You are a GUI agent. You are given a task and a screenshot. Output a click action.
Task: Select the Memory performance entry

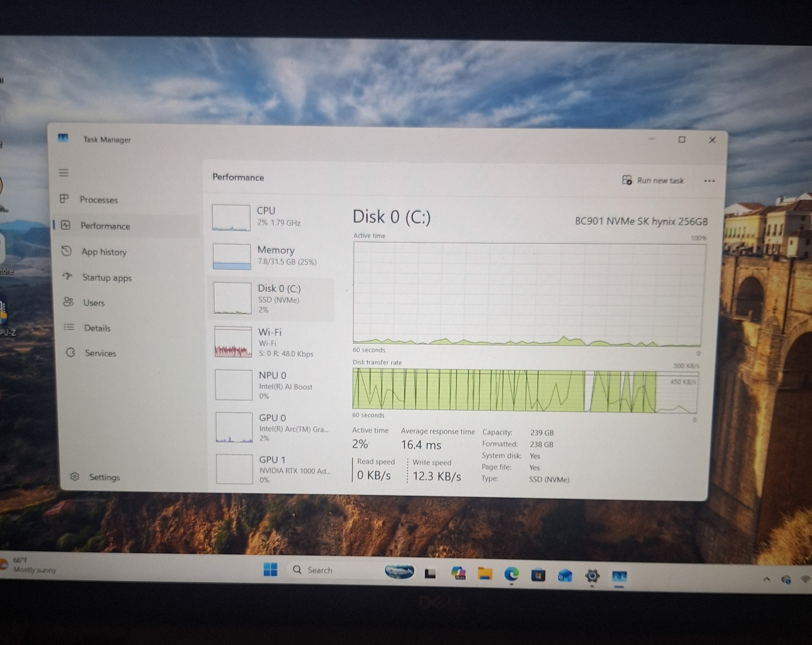(272, 256)
